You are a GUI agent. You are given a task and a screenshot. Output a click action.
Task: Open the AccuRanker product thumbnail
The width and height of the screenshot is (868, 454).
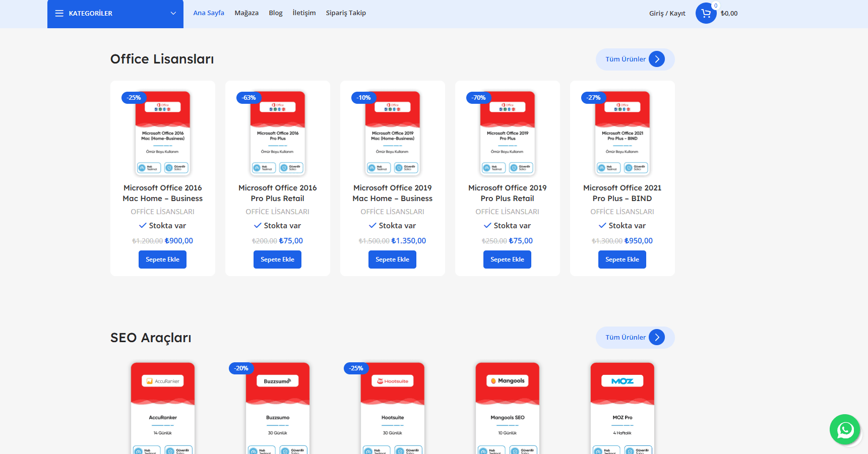click(x=163, y=408)
